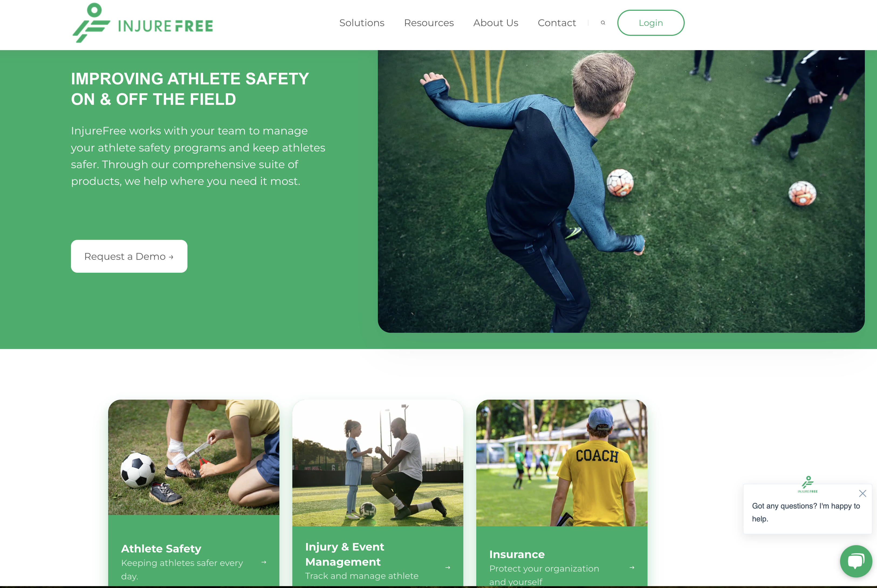
Task: Open the Insurance card title
Action: 517,554
